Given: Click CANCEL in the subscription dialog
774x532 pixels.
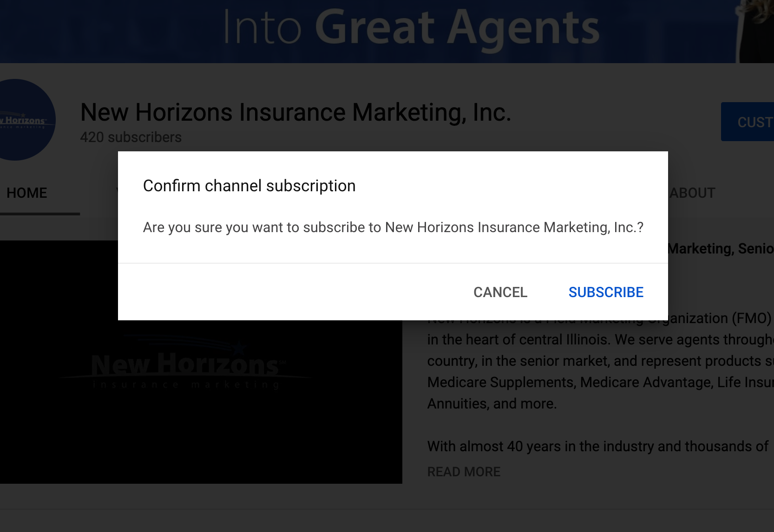Looking at the screenshot, I should tap(500, 292).
